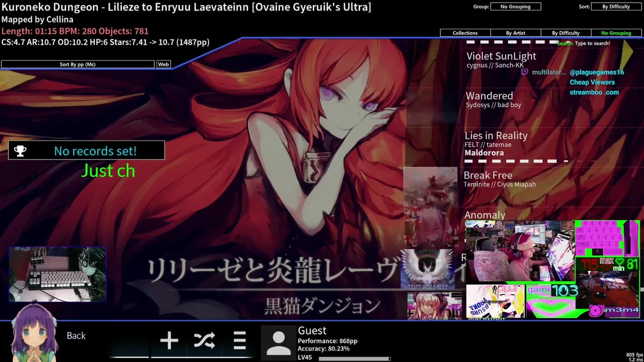Click the Mapped by Cellina text
The image size is (644, 362).
coord(37,20)
